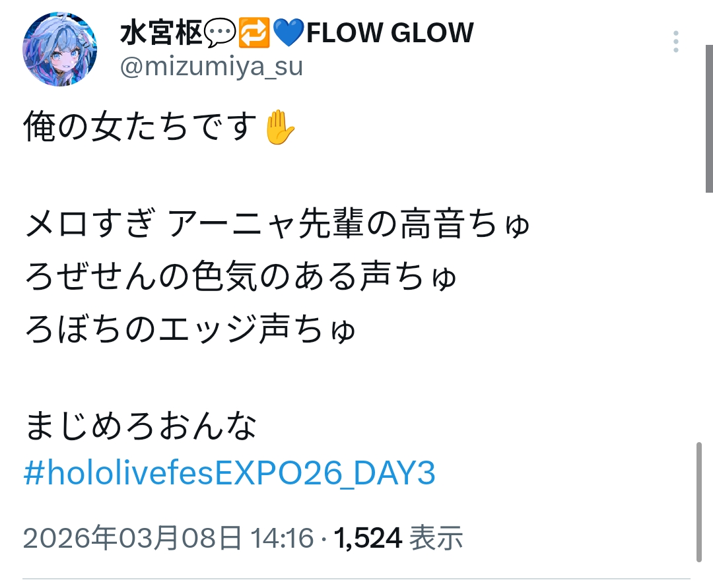Click the line ろぼちのエッジ声ちゅ
Screen dimensions: 713x588
point(190,329)
